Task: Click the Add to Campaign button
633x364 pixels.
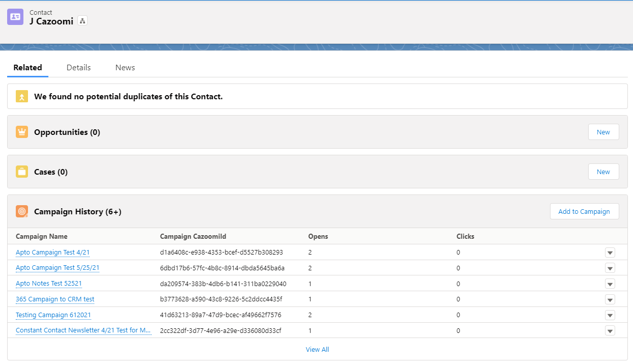Action: [x=584, y=211]
